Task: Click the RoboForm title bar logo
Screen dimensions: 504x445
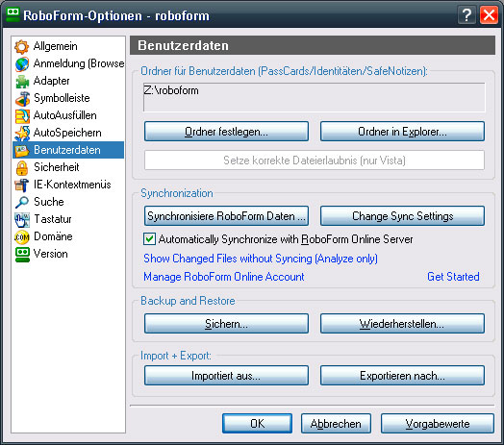Action: pos(13,14)
